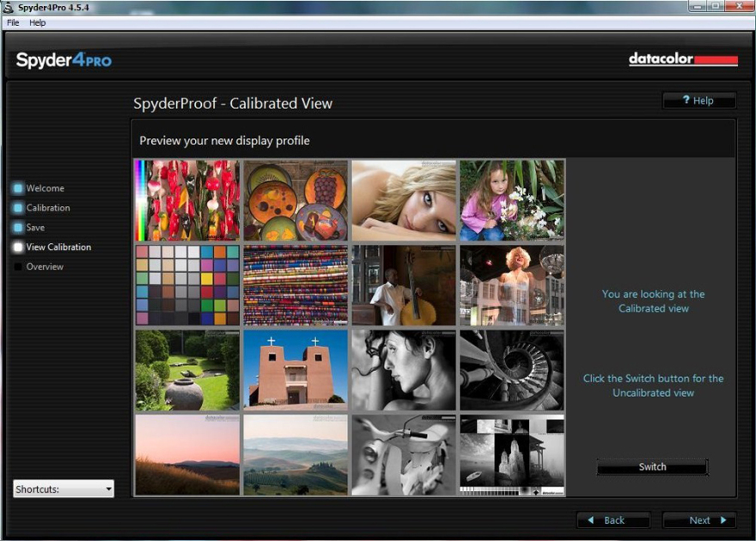Click the color checker chart thumbnail
Image resolution: width=756 pixels, height=541 pixels.
(x=187, y=285)
